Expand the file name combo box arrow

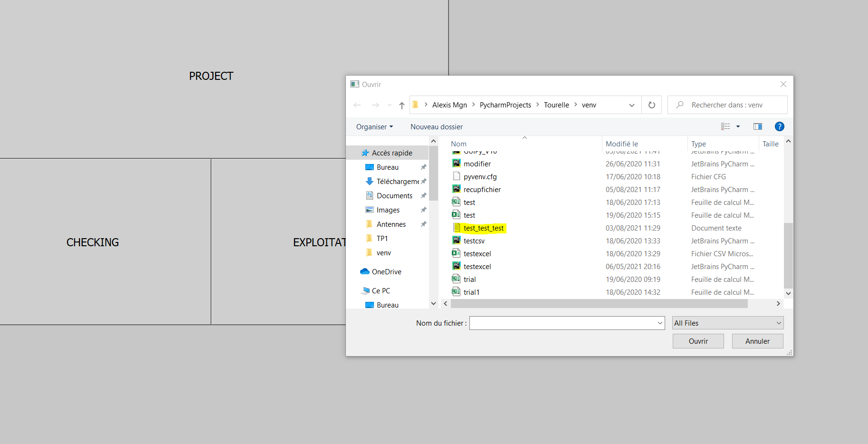(660, 323)
